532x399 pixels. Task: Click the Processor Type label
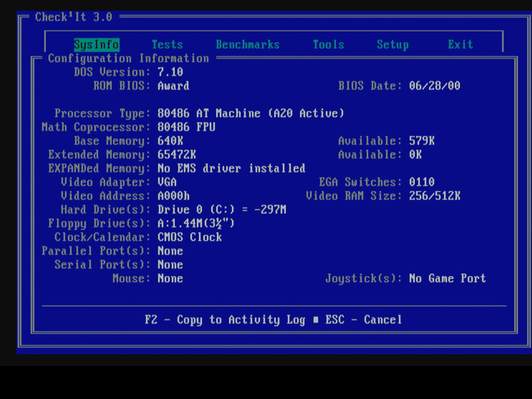point(102,113)
